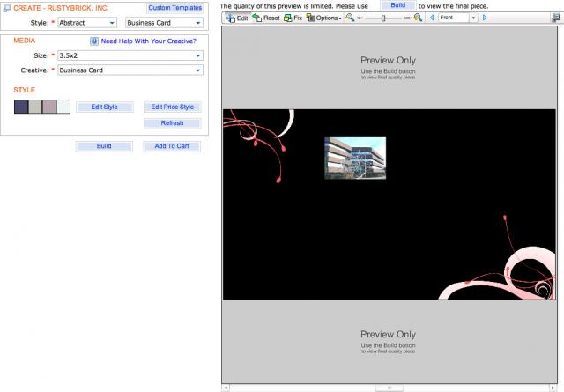Screen dimensions: 564x392
Task: Click the Custom Templates button
Action: point(175,8)
